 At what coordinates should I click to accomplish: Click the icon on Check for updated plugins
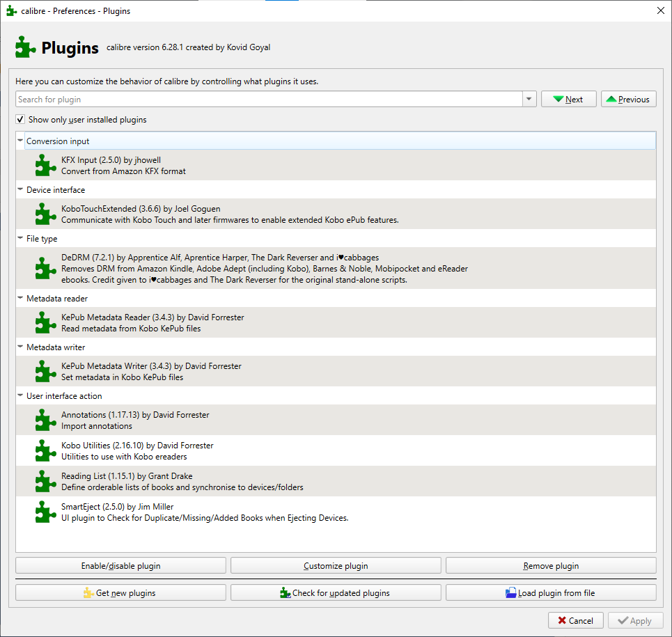[285, 593]
